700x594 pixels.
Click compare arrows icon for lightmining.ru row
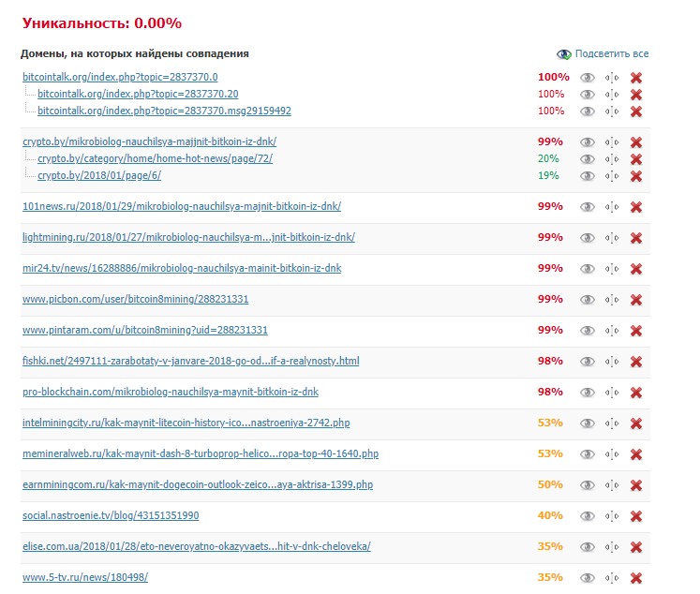pos(612,238)
